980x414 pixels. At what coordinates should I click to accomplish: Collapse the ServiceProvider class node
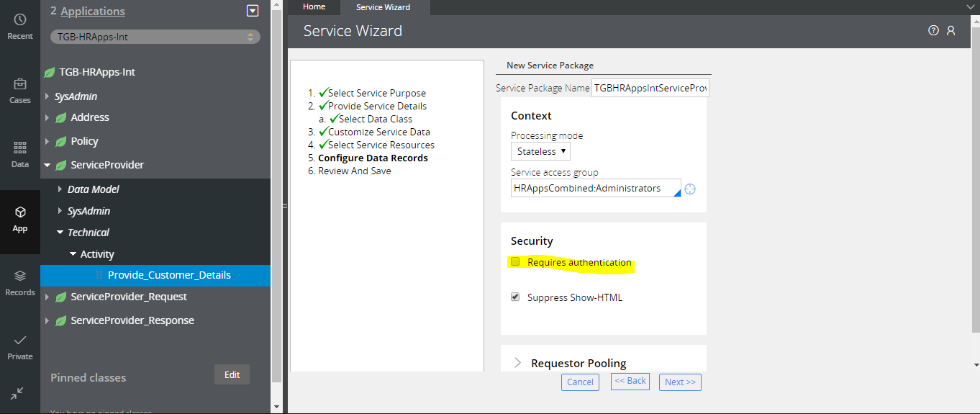coord(47,165)
